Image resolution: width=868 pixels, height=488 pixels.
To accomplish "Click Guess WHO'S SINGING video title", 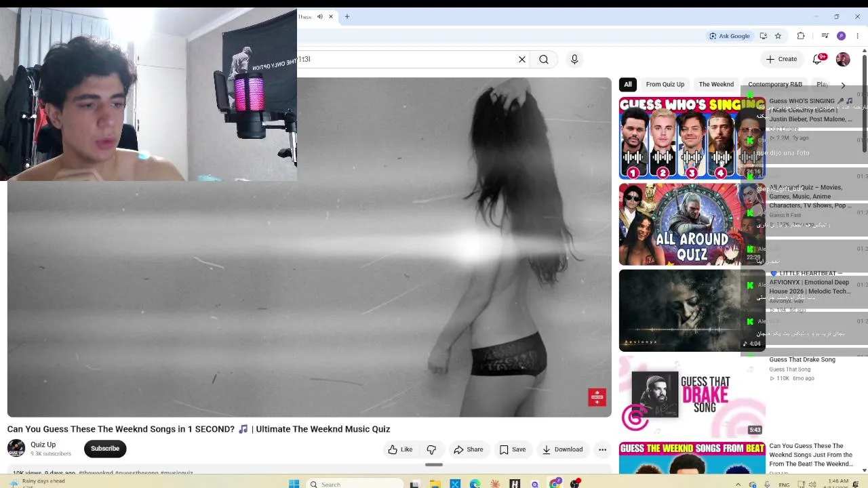I will [810, 110].
